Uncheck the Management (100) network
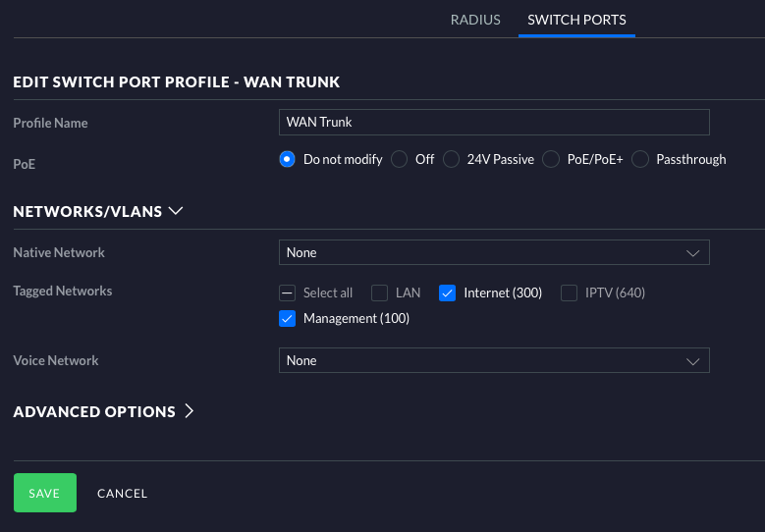This screenshot has height=532, width=765. click(x=288, y=318)
